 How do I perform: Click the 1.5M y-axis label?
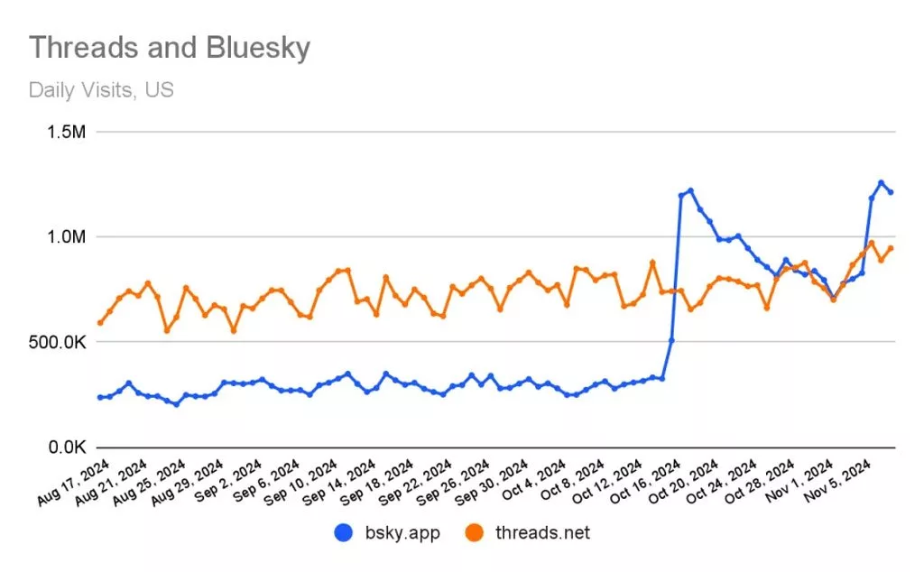coord(65,133)
